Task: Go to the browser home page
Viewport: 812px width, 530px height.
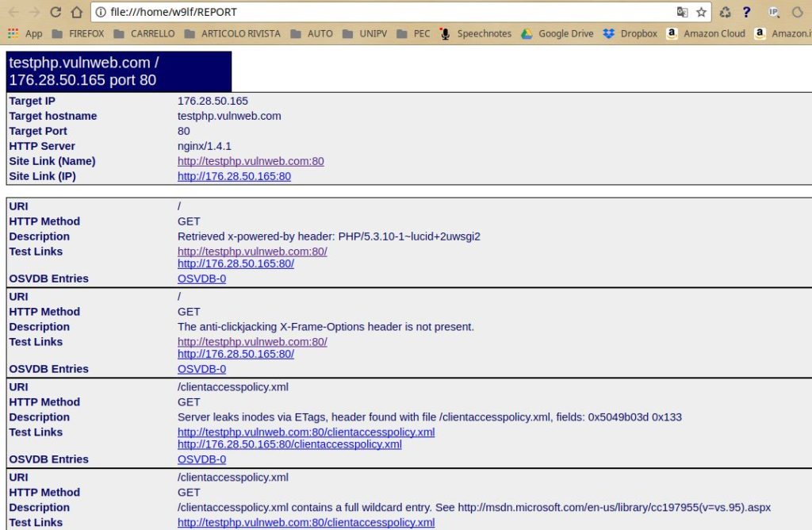Action: [77, 12]
